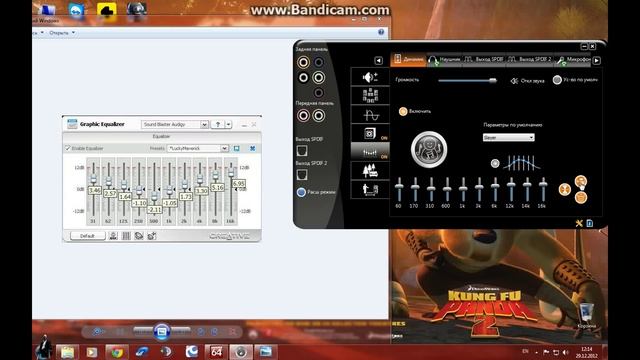Click the upper orange round EQ button
Image resolution: width=640 pixels, height=360 pixels.
pos(580,181)
